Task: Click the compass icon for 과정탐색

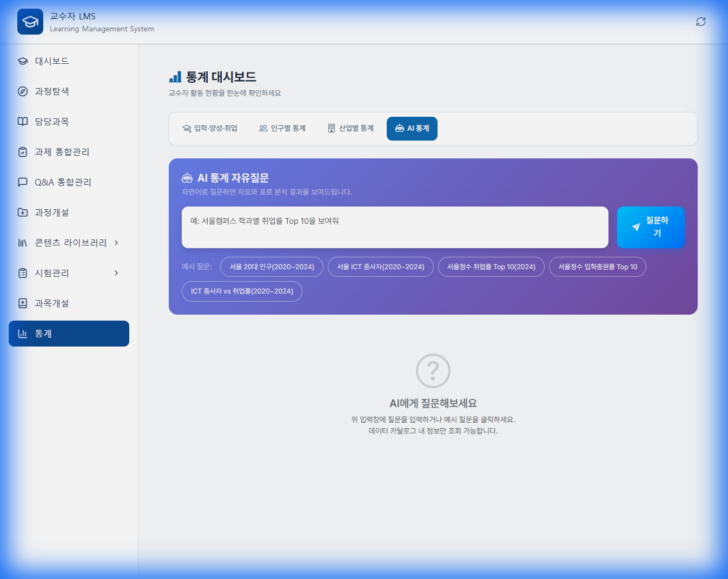Action: point(23,91)
